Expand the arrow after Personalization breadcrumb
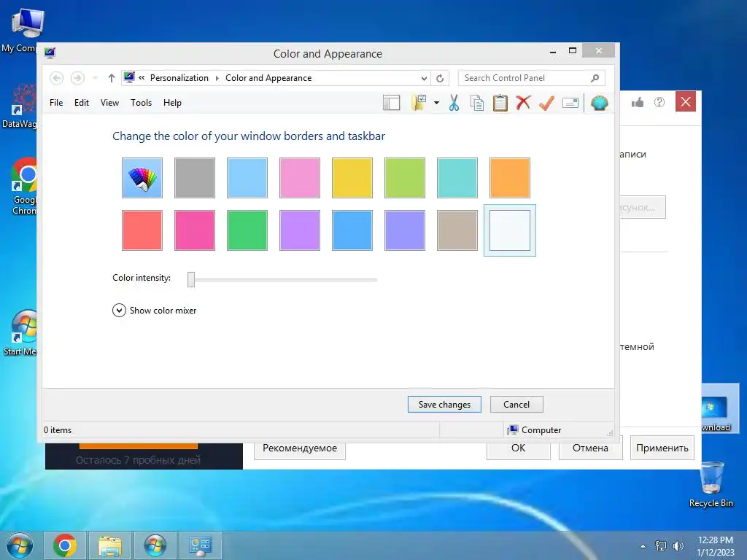The height and width of the screenshot is (560, 747). tap(217, 78)
